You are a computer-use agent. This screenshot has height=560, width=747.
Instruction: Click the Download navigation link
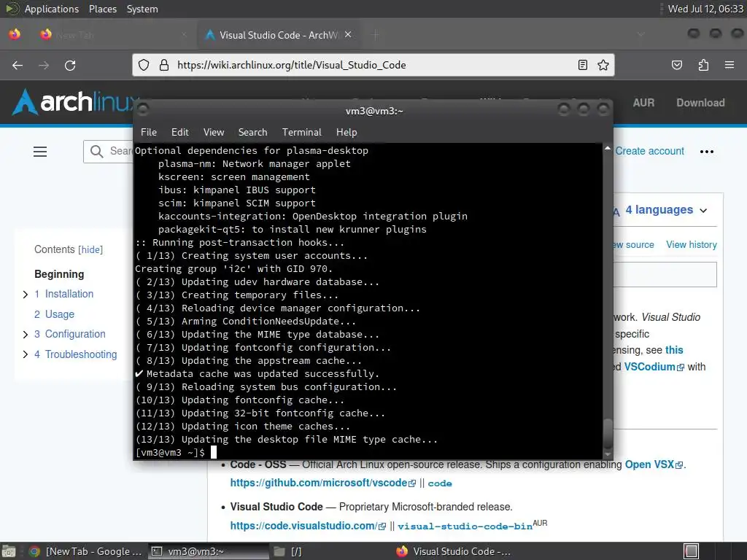click(700, 103)
